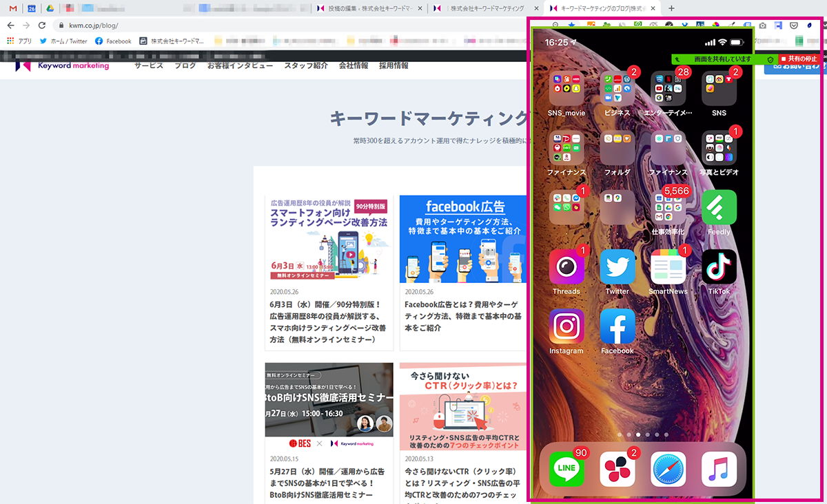The image size is (827, 504).
Task: Click the 共有の停止 button
Action: (799, 59)
